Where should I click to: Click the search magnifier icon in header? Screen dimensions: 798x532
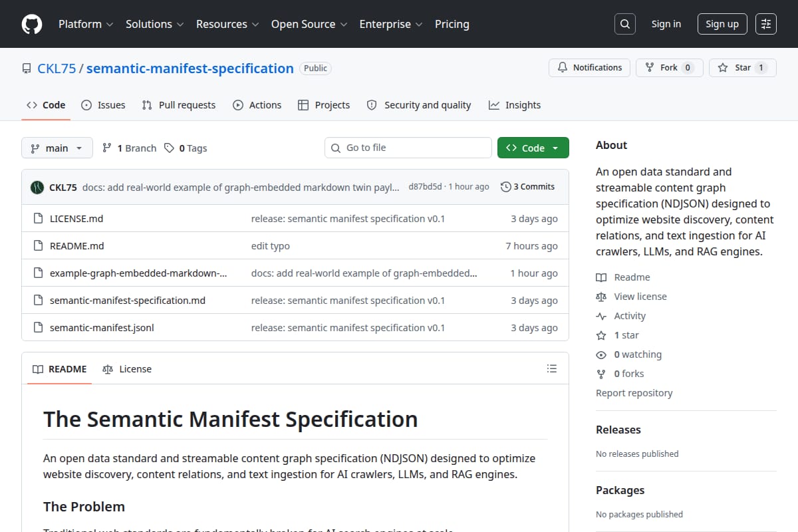(x=624, y=24)
